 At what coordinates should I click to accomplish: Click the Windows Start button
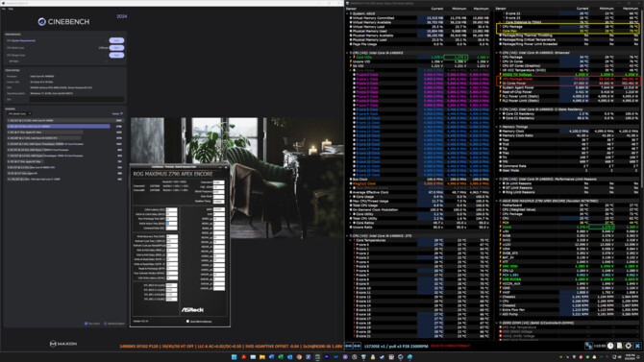(x=235, y=357)
